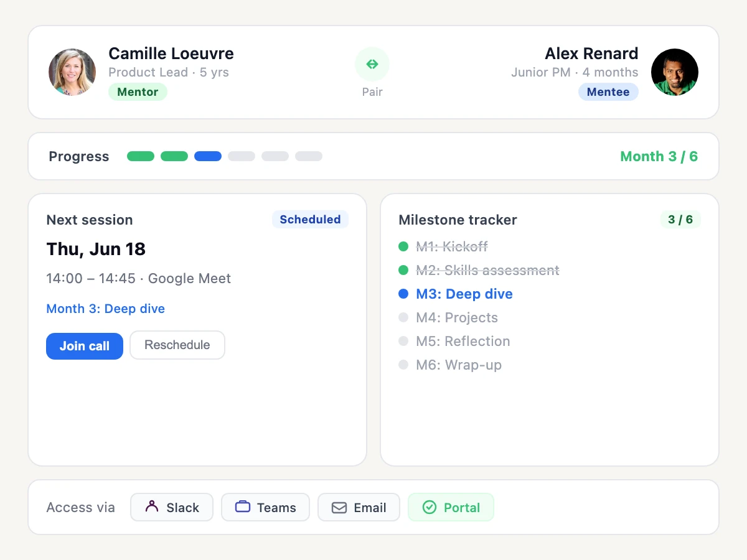This screenshot has width=747, height=560.
Task: Select Email as access channel
Action: point(359,507)
